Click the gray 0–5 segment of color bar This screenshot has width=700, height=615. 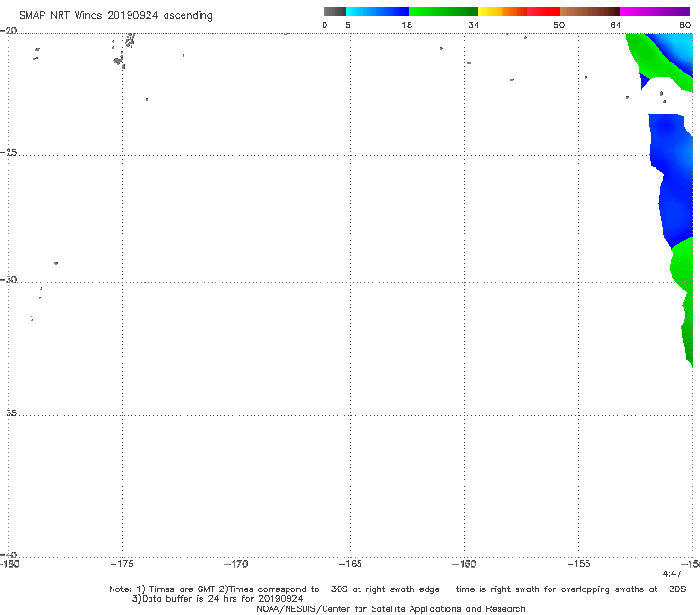click(x=335, y=11)
